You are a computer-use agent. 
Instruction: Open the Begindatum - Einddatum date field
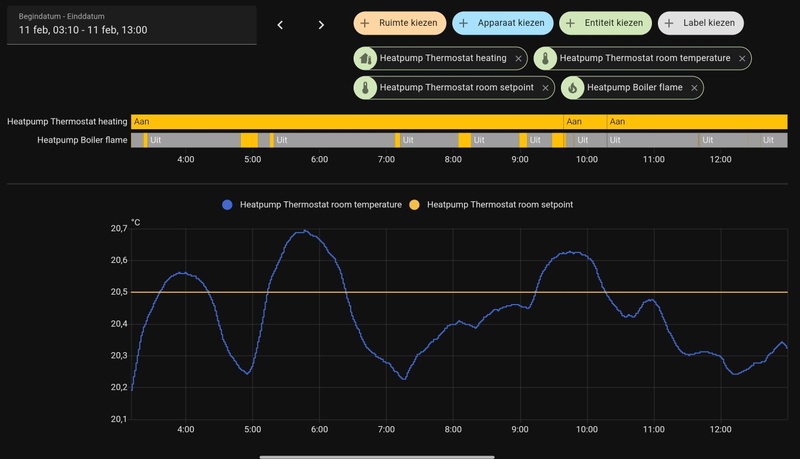click(x=132, y=25)
